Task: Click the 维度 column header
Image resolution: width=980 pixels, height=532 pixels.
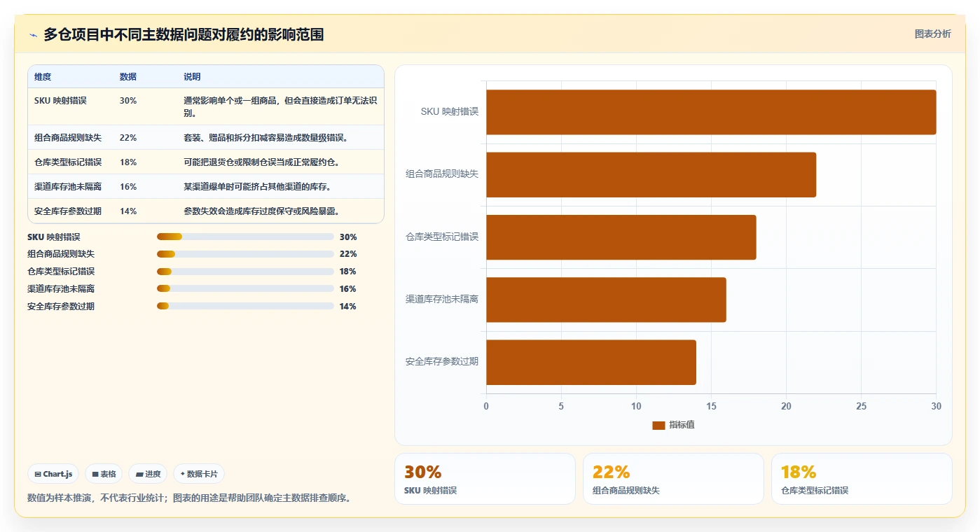Action: [43, 77]
